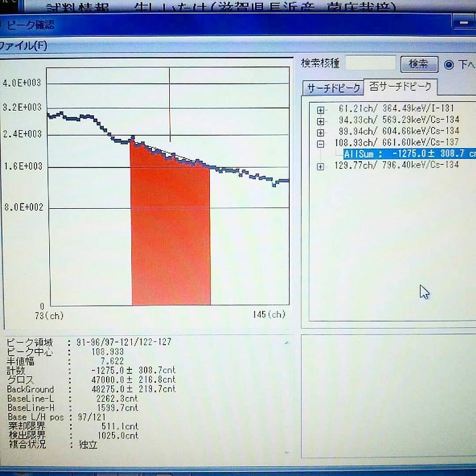Expand the 604.66keV/Cs-134 peak node

pos(321,132)
